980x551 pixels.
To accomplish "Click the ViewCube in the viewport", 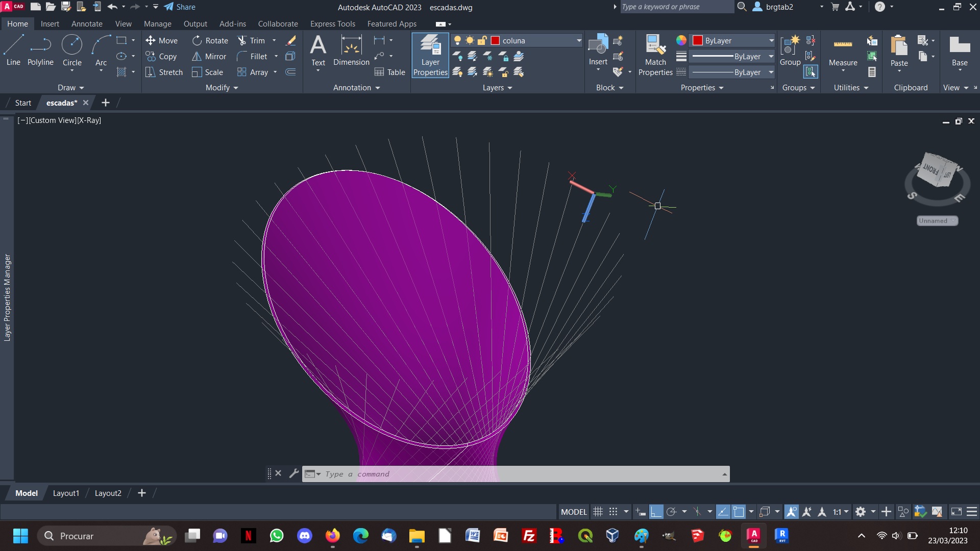I will point(937,171).
